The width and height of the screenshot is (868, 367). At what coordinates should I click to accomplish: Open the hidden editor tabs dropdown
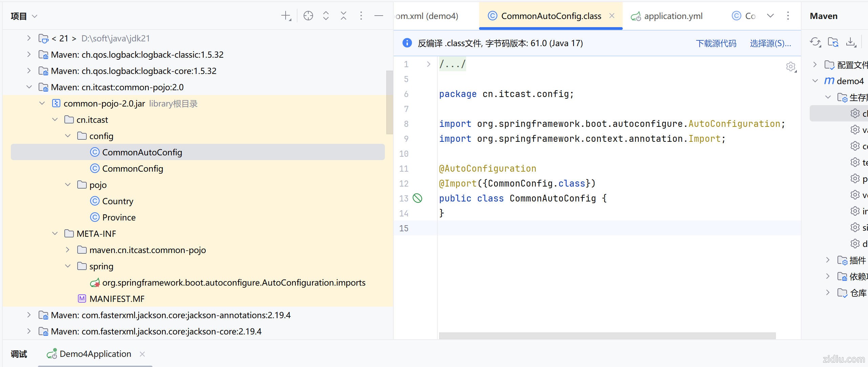tap(770, 16)
